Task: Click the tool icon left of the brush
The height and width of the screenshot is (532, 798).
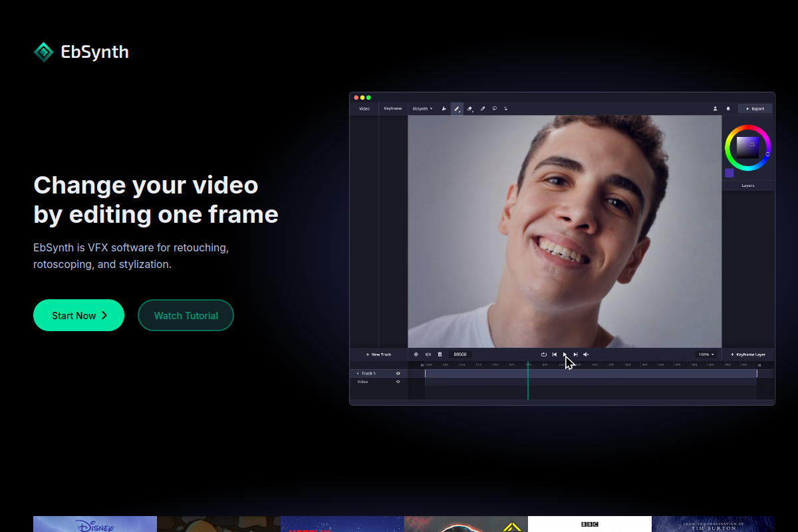Action: tap(444, 108)
